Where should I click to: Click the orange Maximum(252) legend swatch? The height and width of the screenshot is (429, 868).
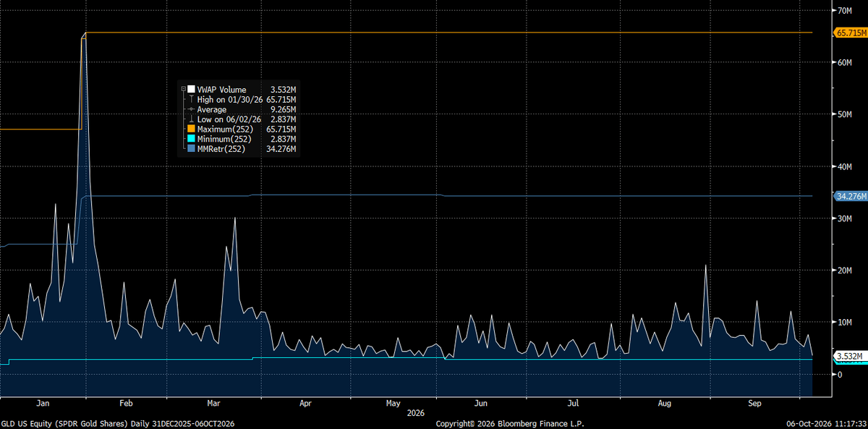191,129
